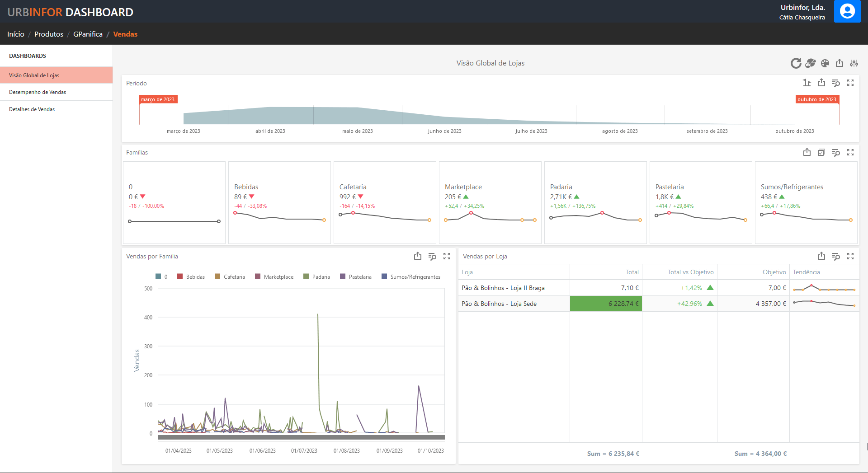This screenshot has width=868, height=473.
Task: Open the color palette theme picker
Action: 825,63
